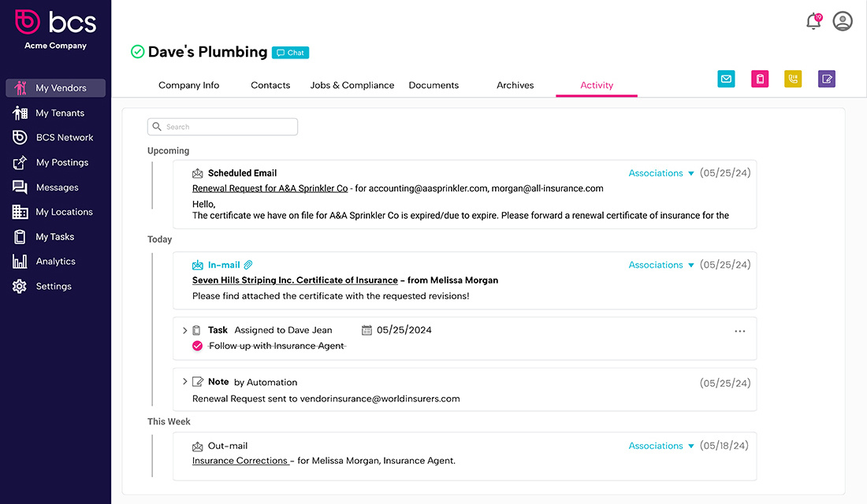Image resolution: width=867 pixels, height=504 pixels.
Task: Open Associations dropdown on Scheduled Email
Action: (661, 173)
